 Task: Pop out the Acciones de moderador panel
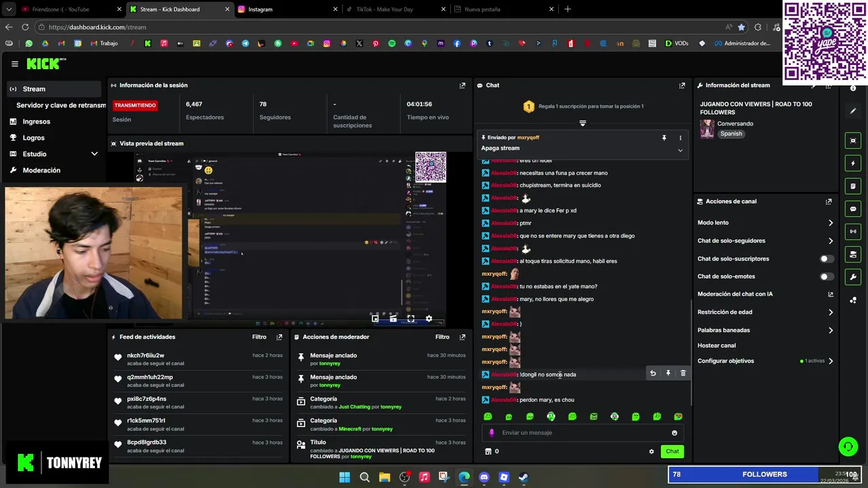pyautogui.click(x=462, y=337)
